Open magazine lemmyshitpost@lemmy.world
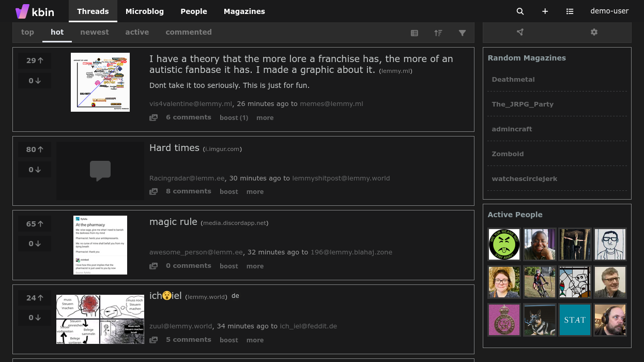The width and height of the screenshot is (644, 362). pyautogui.click(x=341, y=178)
